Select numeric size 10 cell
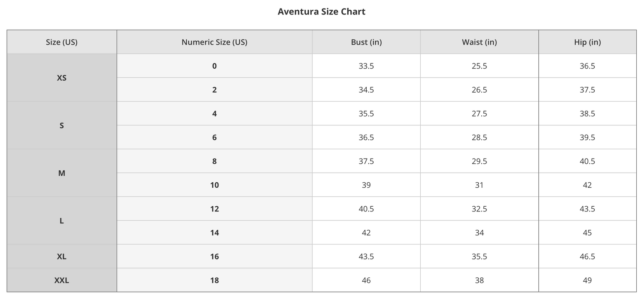The height and width of the screenshot is (298, 644). pyautogui.click(x=214, y=185)
